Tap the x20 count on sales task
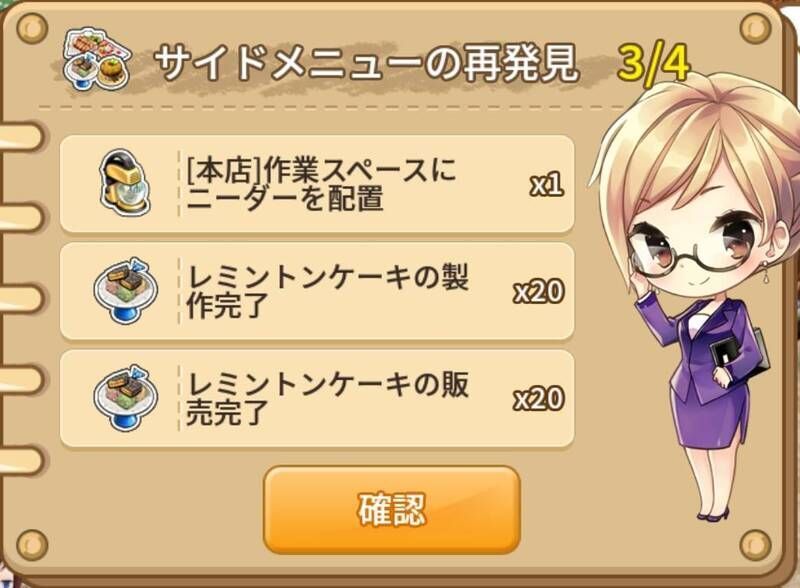This screenshot has width=800, height=588. (x=539, y=399)
